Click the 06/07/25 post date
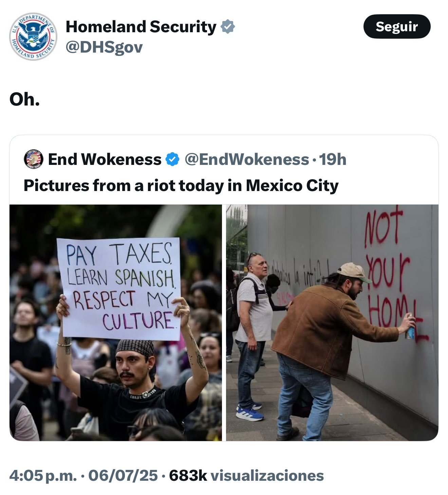The width and height of the screenshot is (448, 495). tap(123, 475)
